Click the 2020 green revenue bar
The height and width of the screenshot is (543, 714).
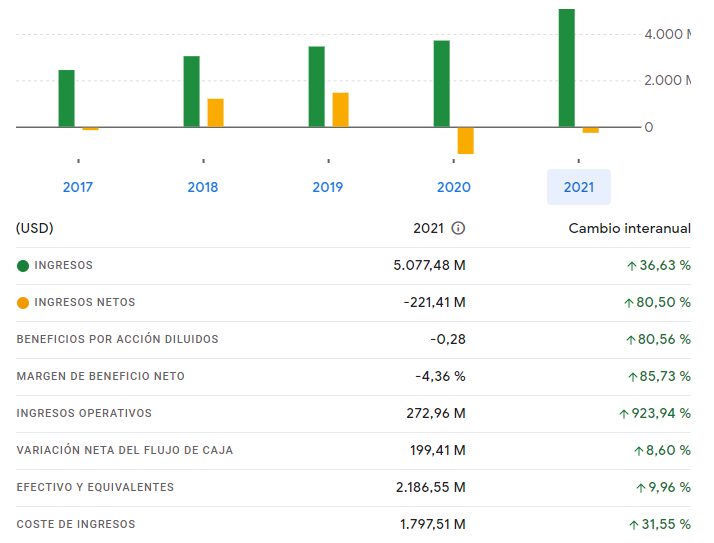pyautogui.click(x=442, y=84)
